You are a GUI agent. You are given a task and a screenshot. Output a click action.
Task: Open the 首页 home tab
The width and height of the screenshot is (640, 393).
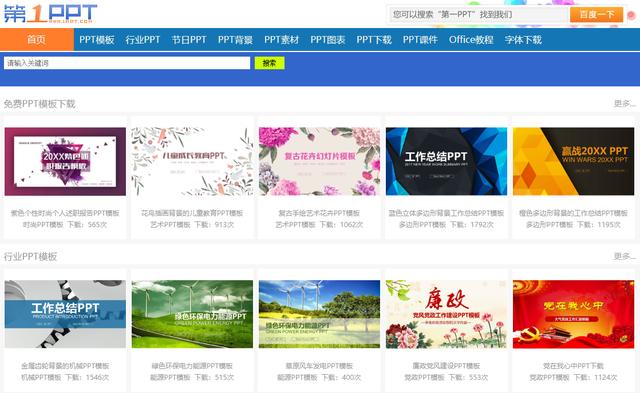tap(37, 40)
